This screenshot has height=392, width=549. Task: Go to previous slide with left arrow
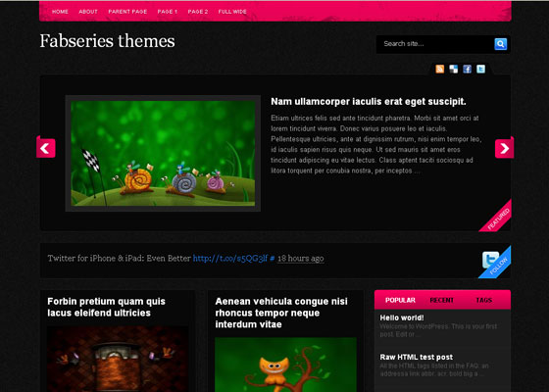coord(45,148)
